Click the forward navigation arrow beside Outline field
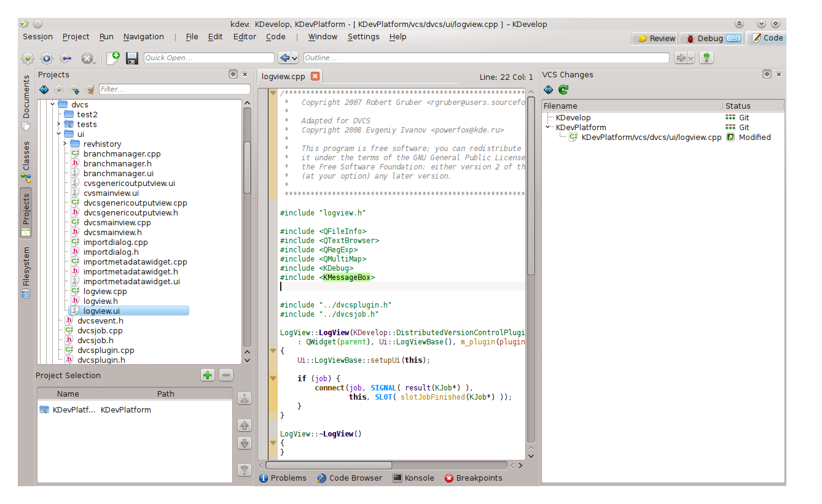The width and height of the screenshot is (822, 504). (x=680, y=58)
